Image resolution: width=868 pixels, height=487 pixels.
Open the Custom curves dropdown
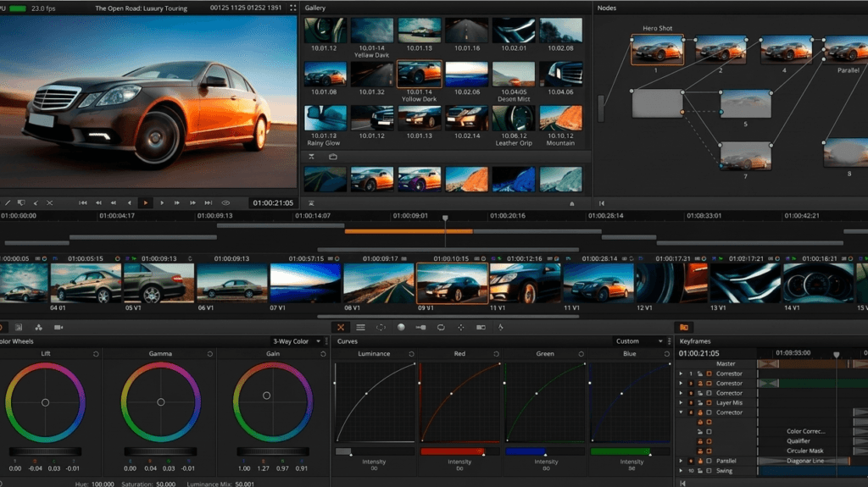click(639, 341)
